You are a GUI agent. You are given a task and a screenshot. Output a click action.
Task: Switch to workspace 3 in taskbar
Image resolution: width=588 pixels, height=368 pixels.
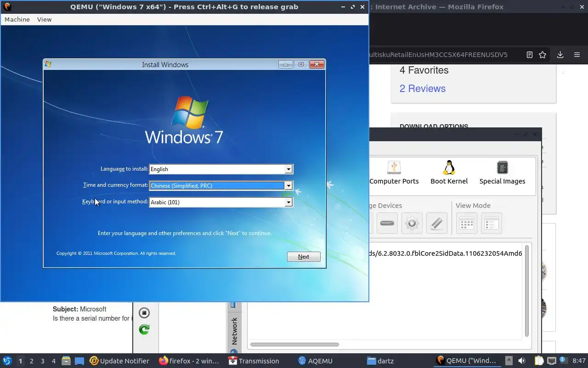pos(42,361)
